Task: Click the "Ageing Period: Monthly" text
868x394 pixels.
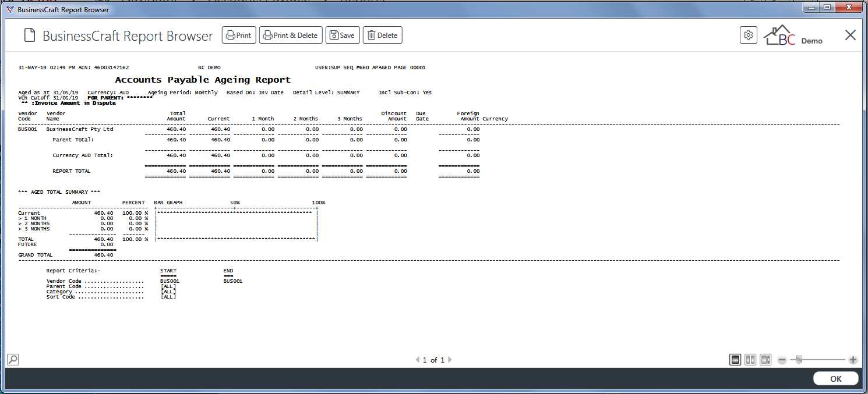Action: click(183, 93)
